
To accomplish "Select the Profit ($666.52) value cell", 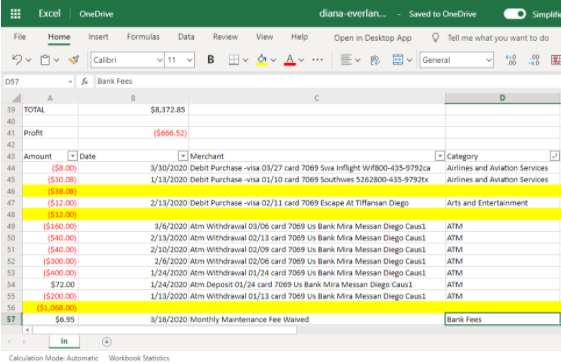I will 133,133.
